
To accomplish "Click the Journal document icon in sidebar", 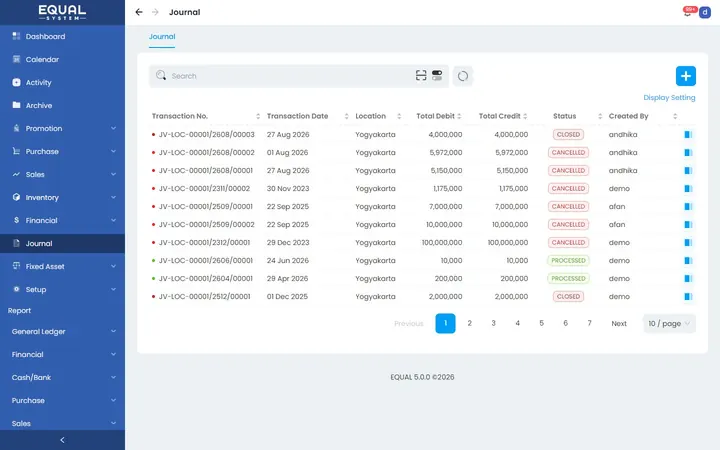I will click(17, 243).
